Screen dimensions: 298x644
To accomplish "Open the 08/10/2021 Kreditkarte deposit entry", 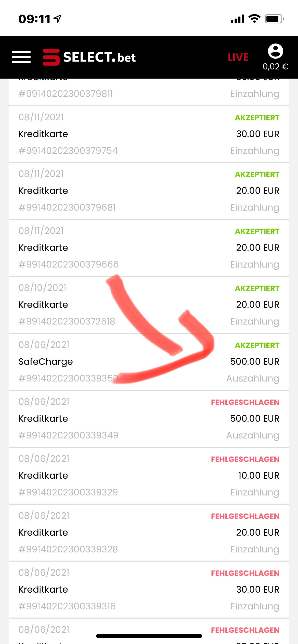I will [x=149, y=304].
